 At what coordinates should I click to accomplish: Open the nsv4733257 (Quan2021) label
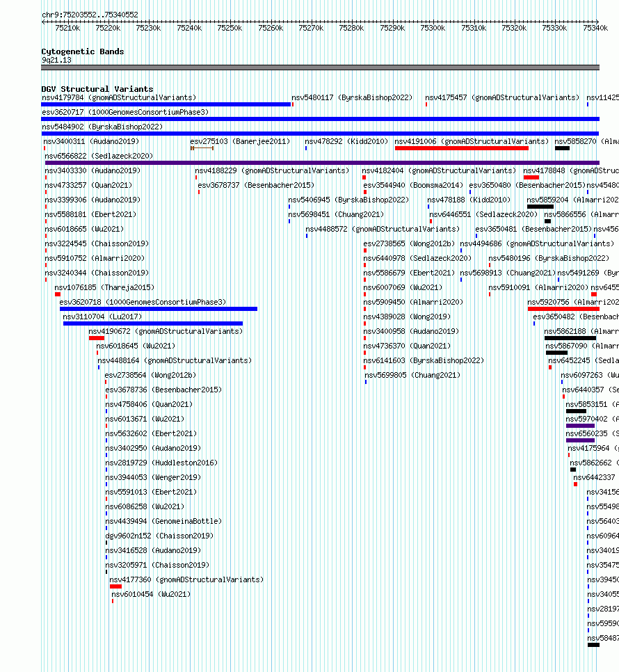[88, 185]
